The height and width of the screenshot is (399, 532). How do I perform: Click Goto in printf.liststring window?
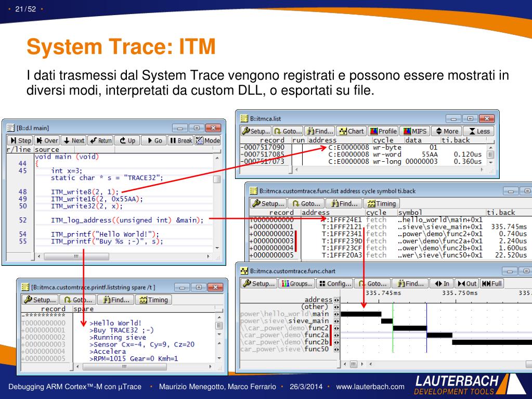[x=77, y=300]
